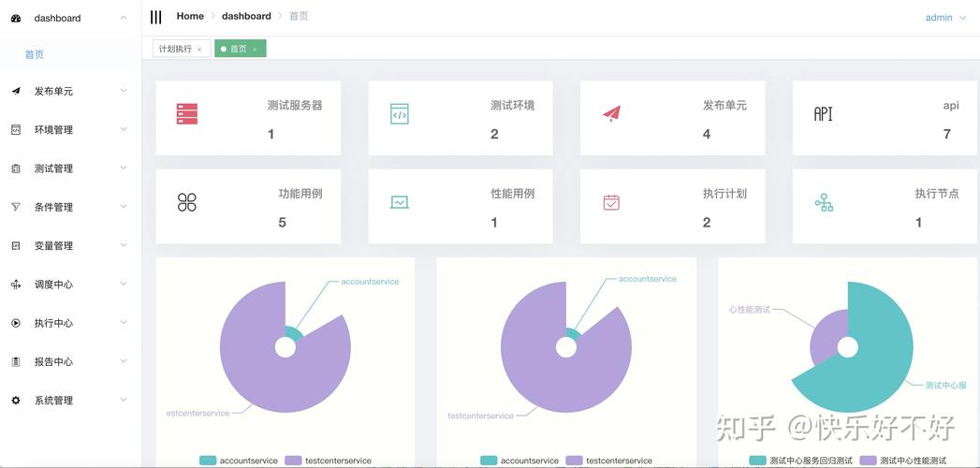
Task: Toggle testcenterservice legend in first pie chart
Action: point(329,461)
